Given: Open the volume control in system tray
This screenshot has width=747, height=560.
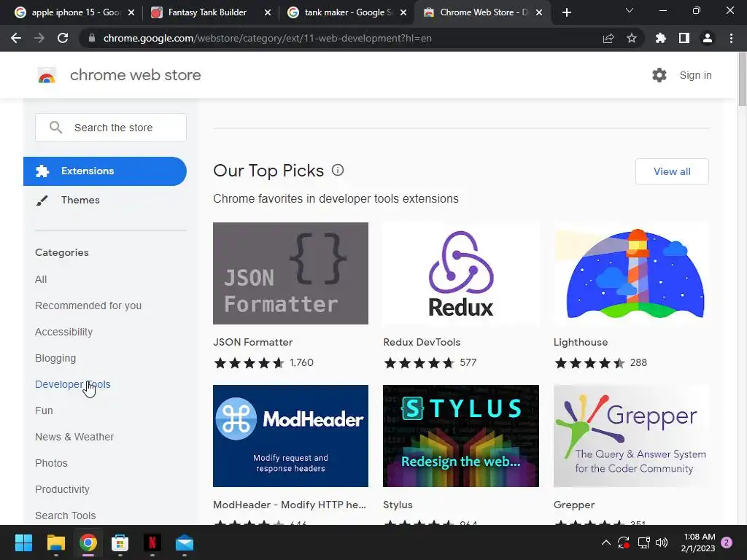Looking at the screenshot, I should pyautogui.click(x=662, y=542).
